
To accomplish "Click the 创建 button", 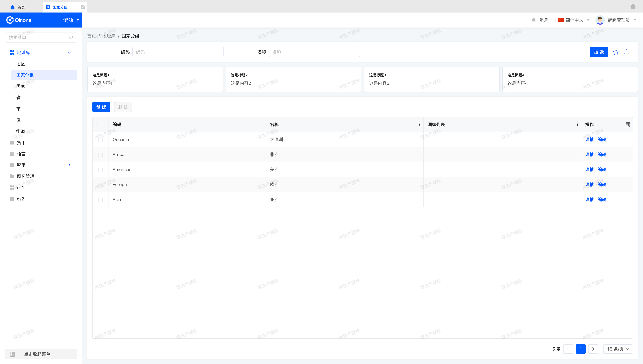I will click(x=101, y=107).
